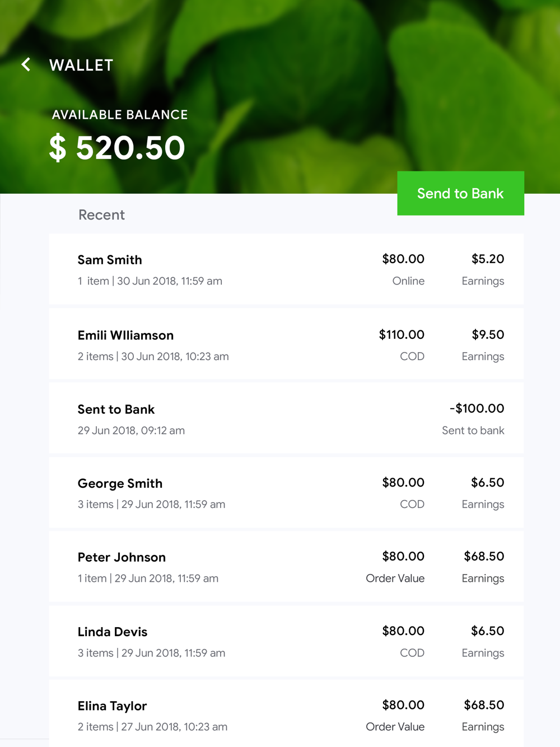The height and width of the screenshot is (747, 560).
Task: Click the AVAILABLE BALANCE label
Action: point(120,115)
